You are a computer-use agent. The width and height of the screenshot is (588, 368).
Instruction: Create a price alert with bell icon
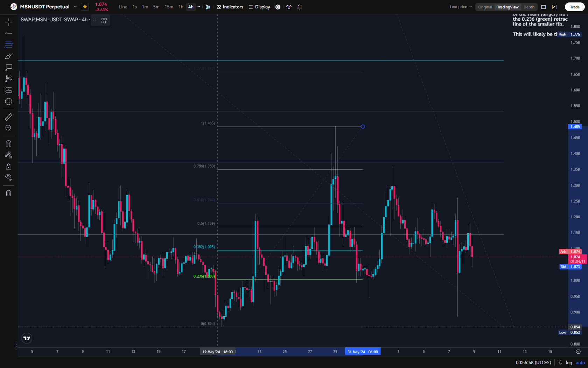[300, 7]
